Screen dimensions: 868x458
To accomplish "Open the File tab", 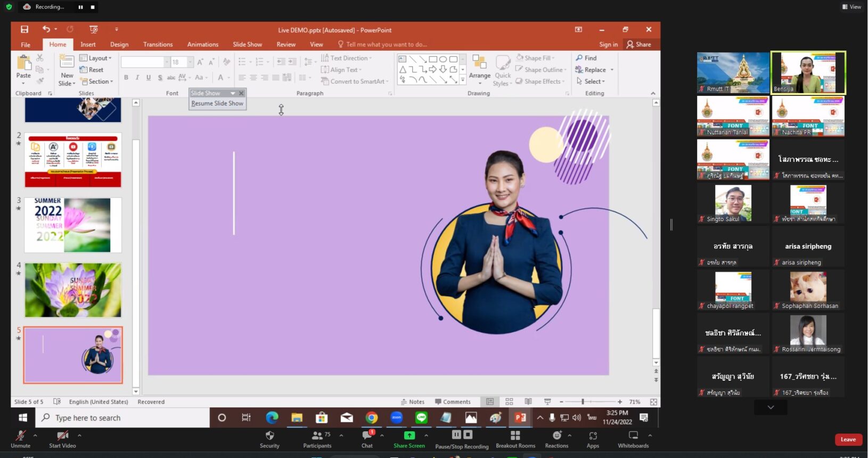I will [26, 45].
